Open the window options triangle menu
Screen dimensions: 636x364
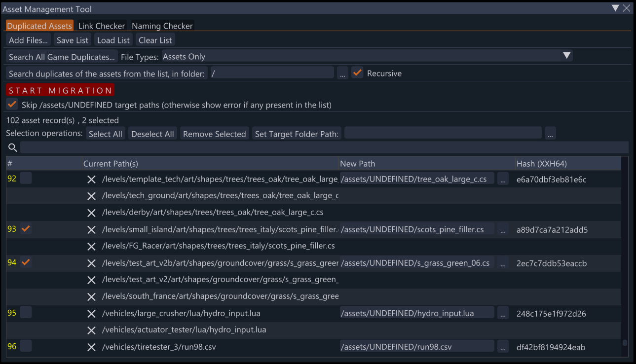coord(615,8)
